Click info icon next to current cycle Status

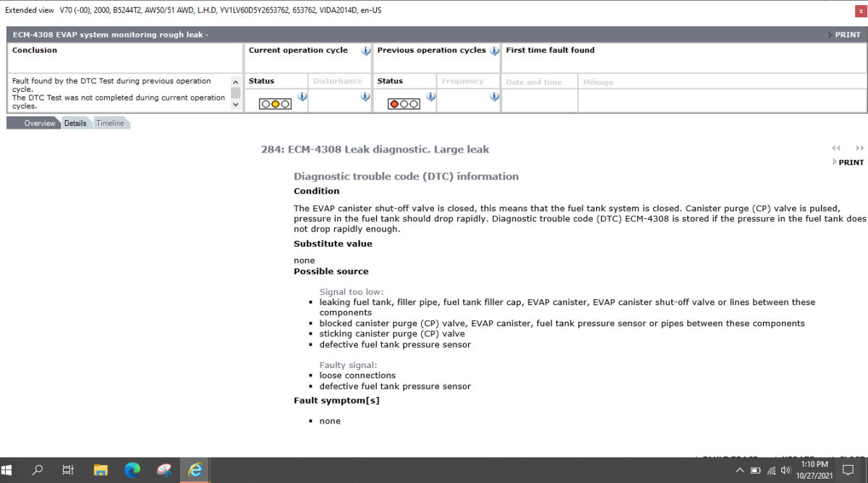point(302,95)
